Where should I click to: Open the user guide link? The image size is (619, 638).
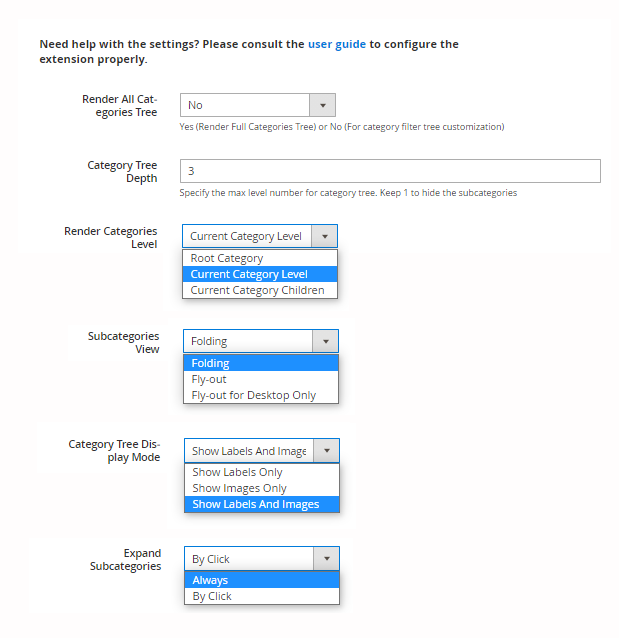(337, 45)
